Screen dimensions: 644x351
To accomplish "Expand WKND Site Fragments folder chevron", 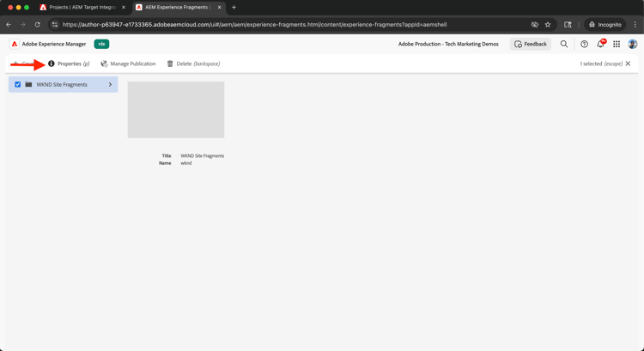I will tap(110, 85).
